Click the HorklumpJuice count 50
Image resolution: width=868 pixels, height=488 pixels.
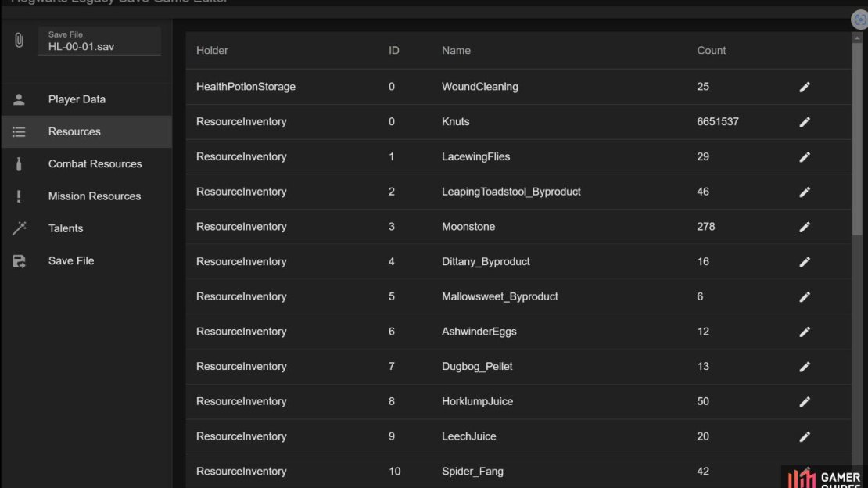[703, 401]
